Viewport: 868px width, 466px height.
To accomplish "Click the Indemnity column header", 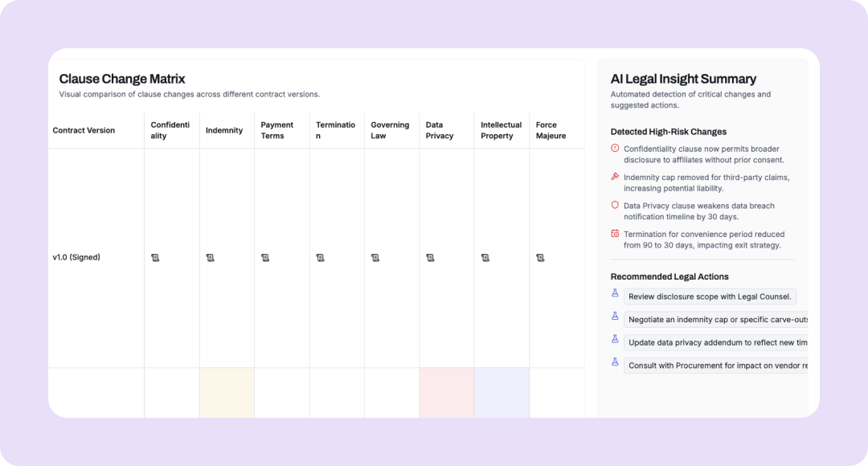I will pos(224,130).
